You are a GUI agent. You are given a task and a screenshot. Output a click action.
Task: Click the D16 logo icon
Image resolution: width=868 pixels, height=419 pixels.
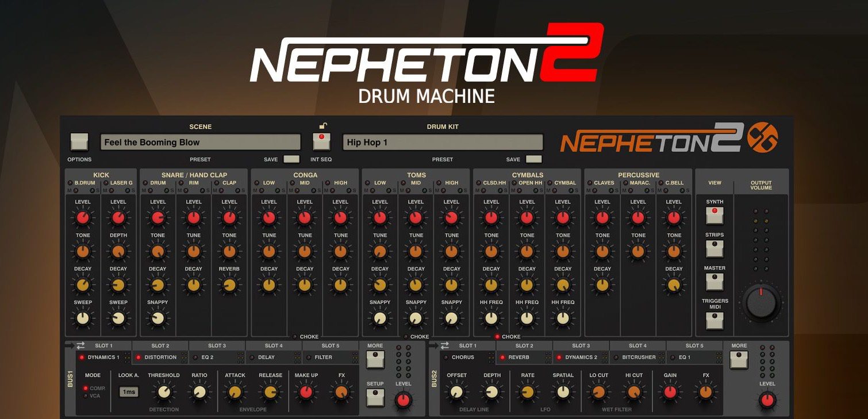[x=762, y=137]
